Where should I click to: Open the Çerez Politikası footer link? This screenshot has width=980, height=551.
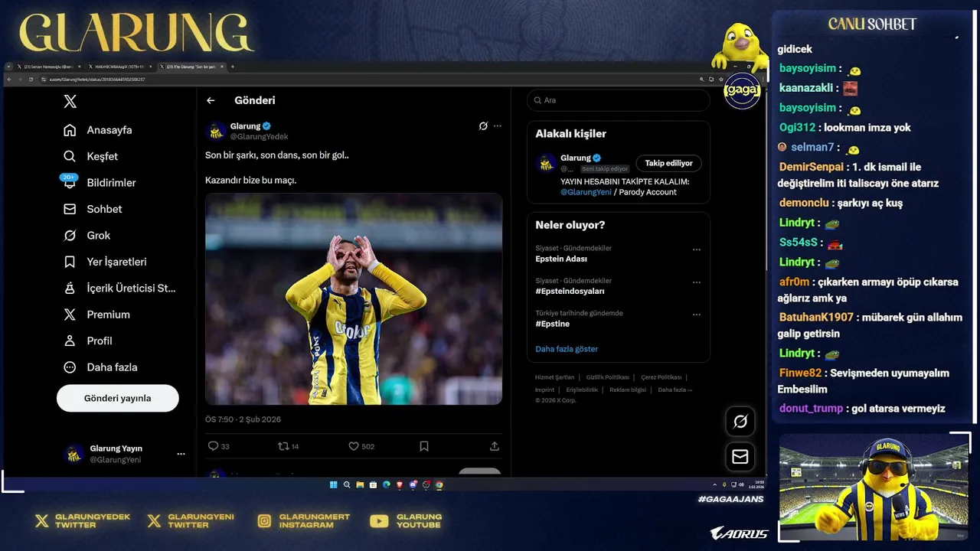tap(661, 377)
